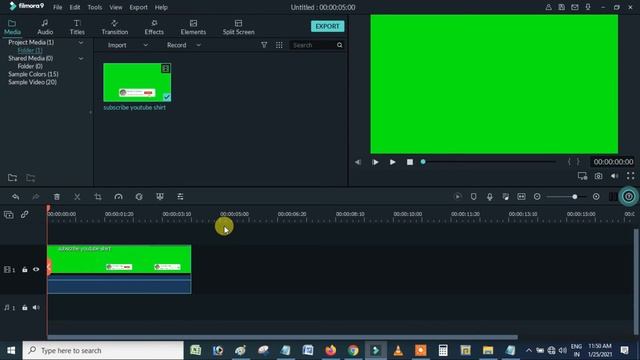Open the audio mixer icon
The image size is (640, 360).
pyautogui.click(x=505, y=197)
